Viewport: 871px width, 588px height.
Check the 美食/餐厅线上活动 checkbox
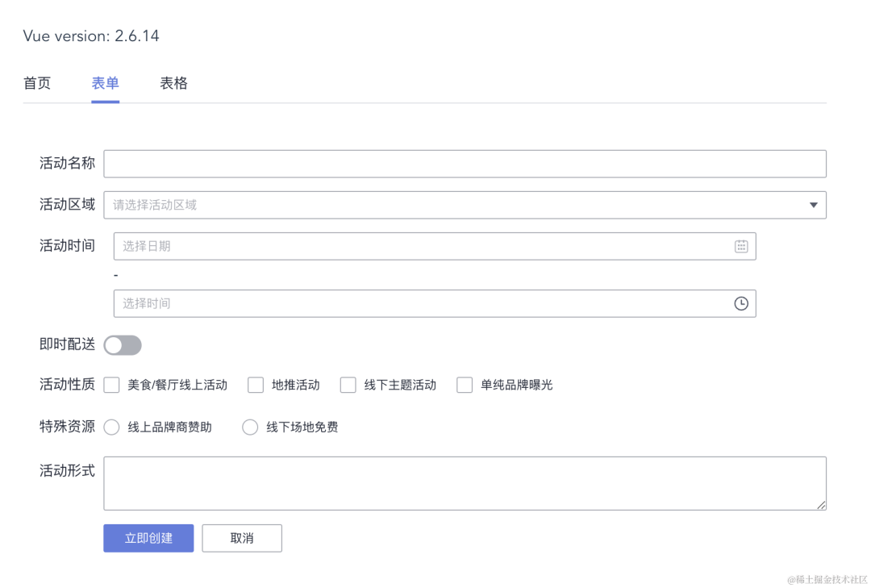point(111,385)
